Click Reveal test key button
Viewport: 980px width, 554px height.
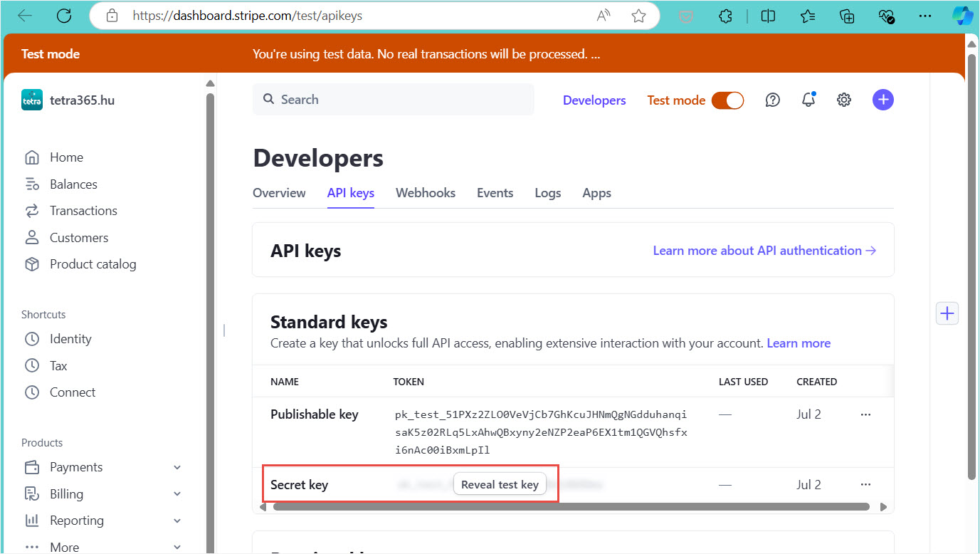coord(500,484)
